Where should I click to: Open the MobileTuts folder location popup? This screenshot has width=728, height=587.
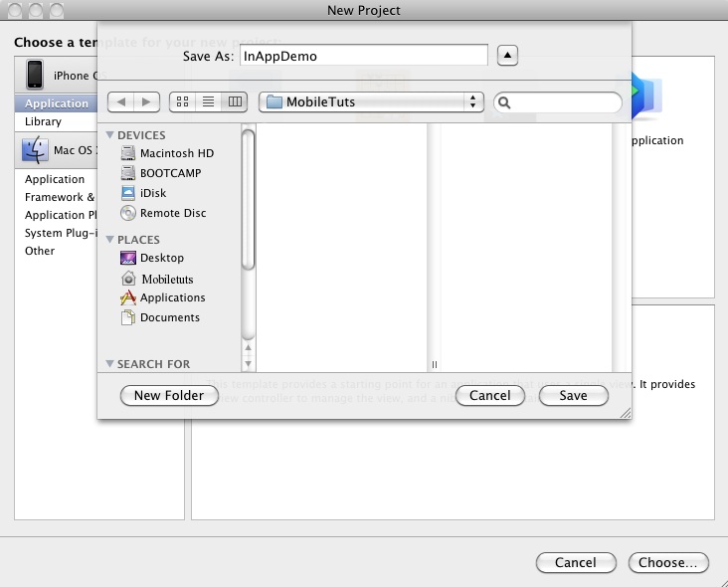[371, 101]
